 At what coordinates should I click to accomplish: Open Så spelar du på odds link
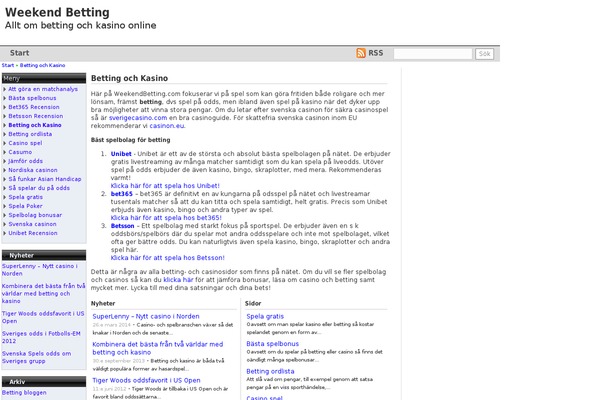(39, 188)
